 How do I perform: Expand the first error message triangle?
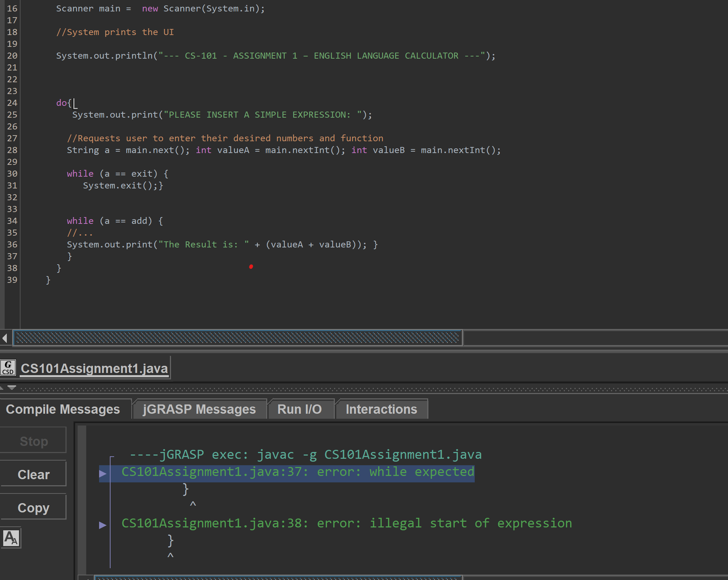[x=103, y=473]
